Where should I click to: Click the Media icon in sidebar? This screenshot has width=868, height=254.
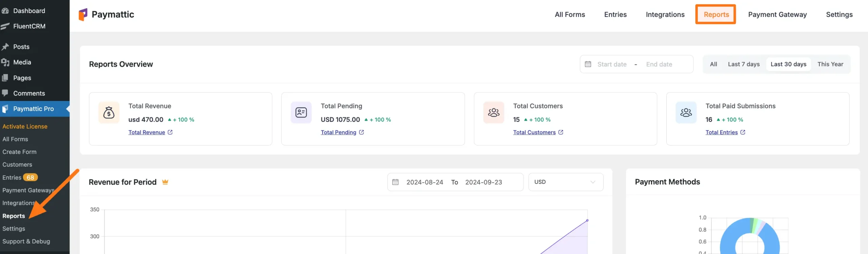(5, 62)
